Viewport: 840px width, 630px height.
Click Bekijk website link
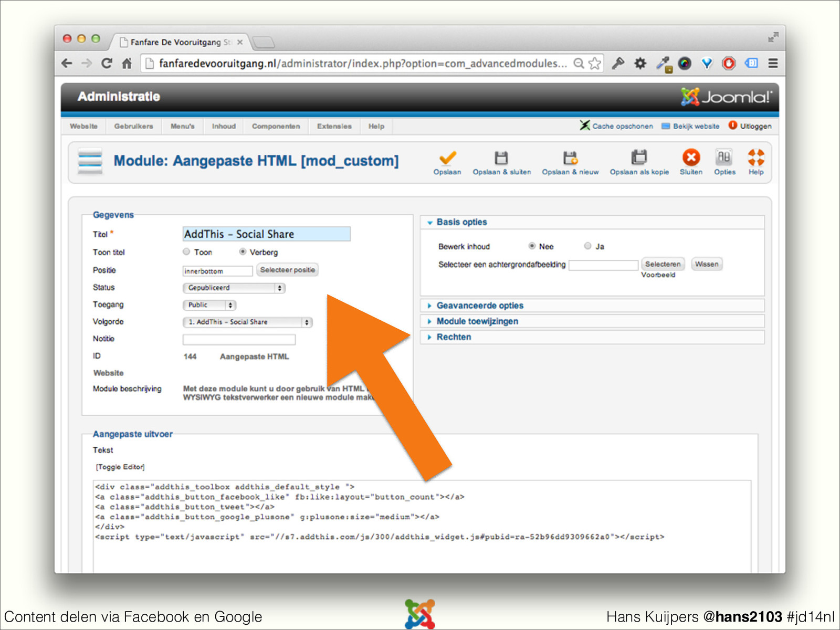pyautogui.click(x=690, y=126)
